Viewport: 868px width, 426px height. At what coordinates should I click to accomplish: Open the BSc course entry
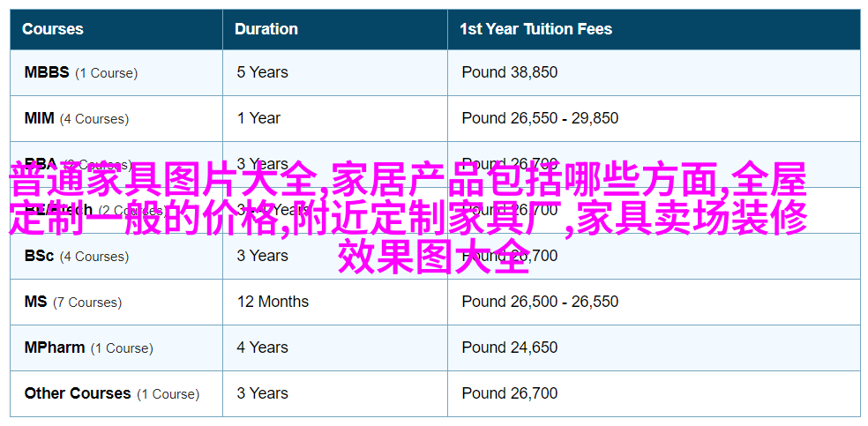point(40,256)
